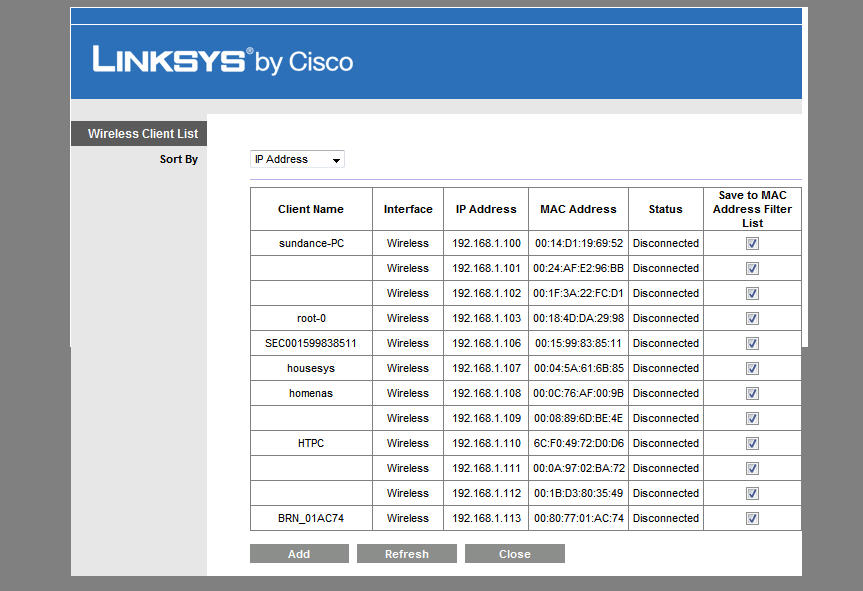Click the Refresh button
This screenshot has width=863, height=591.
407,554
